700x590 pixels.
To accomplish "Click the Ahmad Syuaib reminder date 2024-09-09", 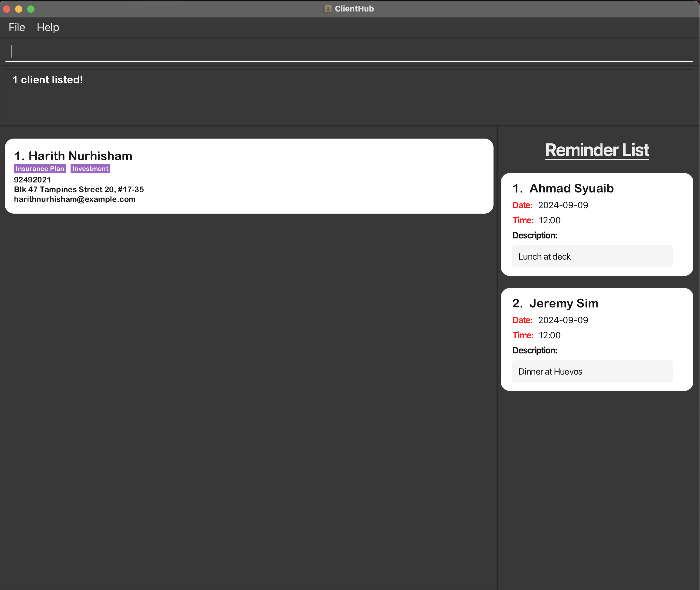I will [x=563, y=205].
